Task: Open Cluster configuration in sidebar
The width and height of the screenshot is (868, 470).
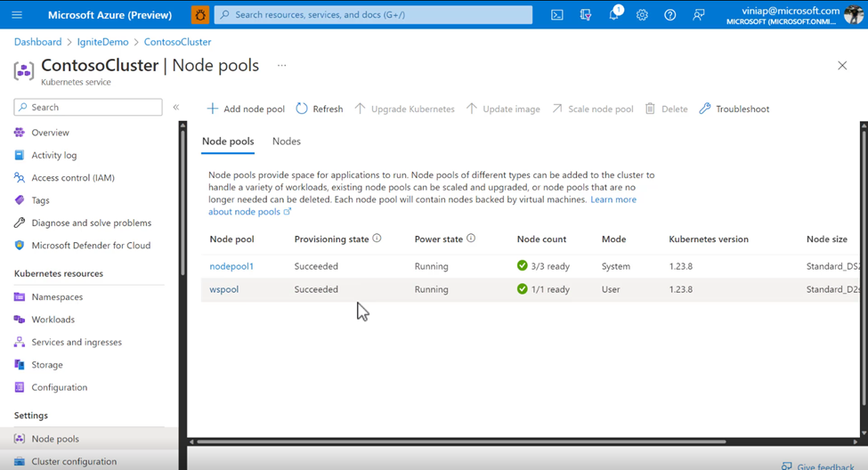Action: (74, 462)
